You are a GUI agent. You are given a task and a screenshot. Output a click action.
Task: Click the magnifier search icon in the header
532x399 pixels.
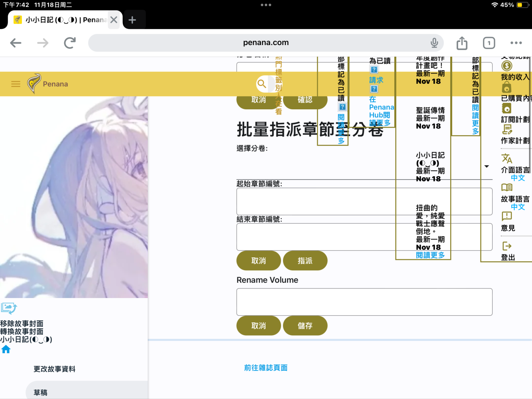(261, 84)
